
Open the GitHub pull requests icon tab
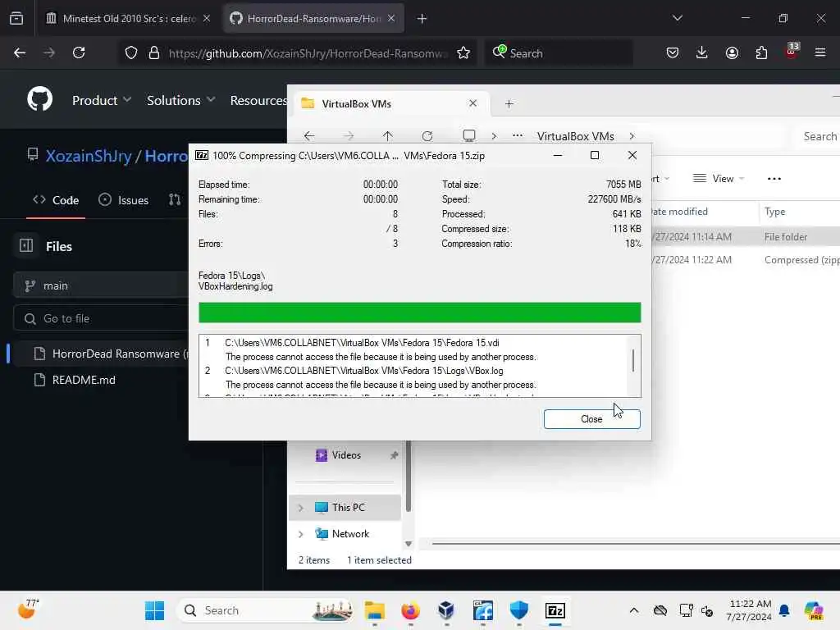(175, 200)
